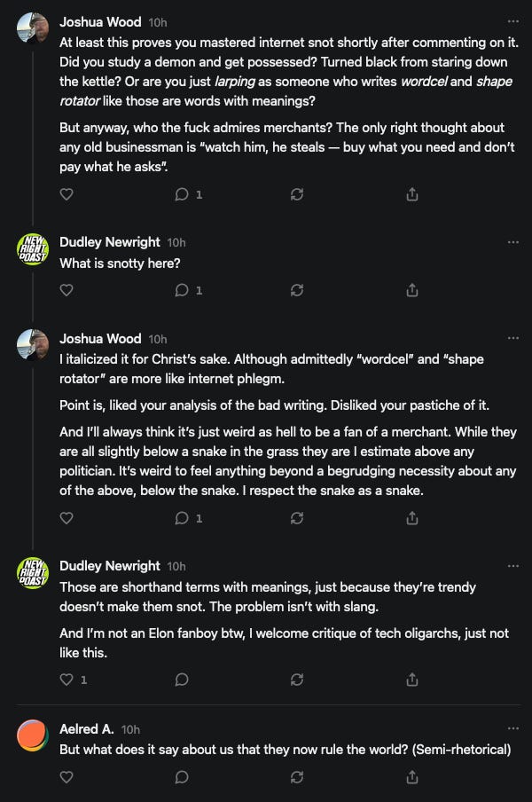This screenshot has width=532, height=802.
Task: Open more options on Aelred A.'s comment
Action: tap(512, 728)
